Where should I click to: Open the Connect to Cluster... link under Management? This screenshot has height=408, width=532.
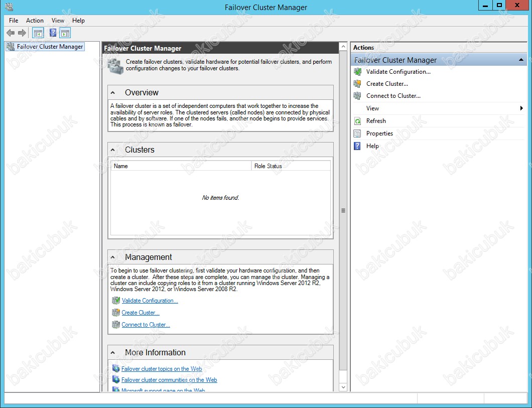[146, 325]
